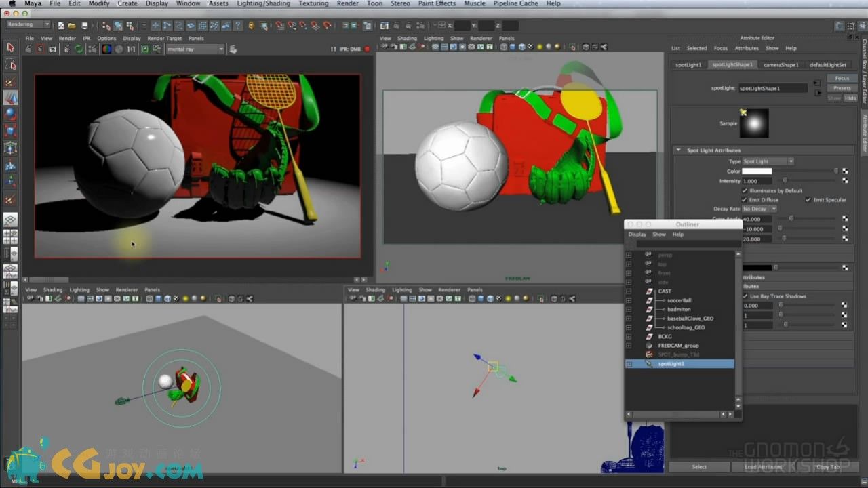868x488 pixels.
Task: Click the 1:1 real size icon
Action: (x=132, y=49)
